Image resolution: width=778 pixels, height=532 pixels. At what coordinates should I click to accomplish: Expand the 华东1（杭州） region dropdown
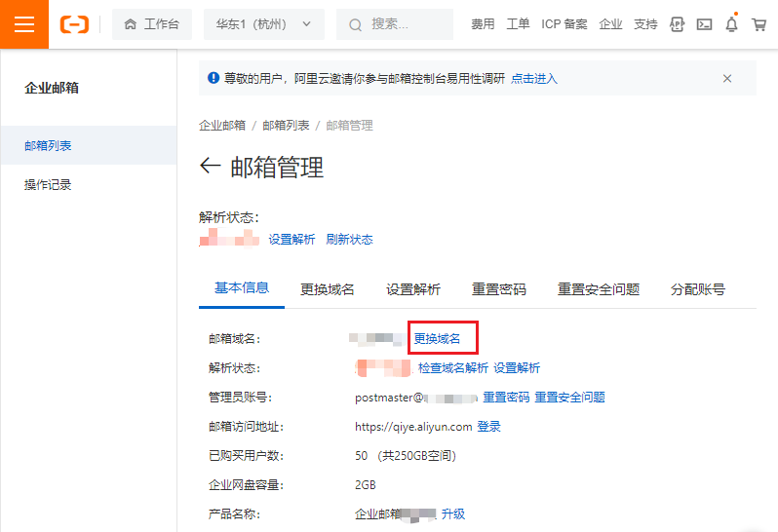(x=265, y=24)
